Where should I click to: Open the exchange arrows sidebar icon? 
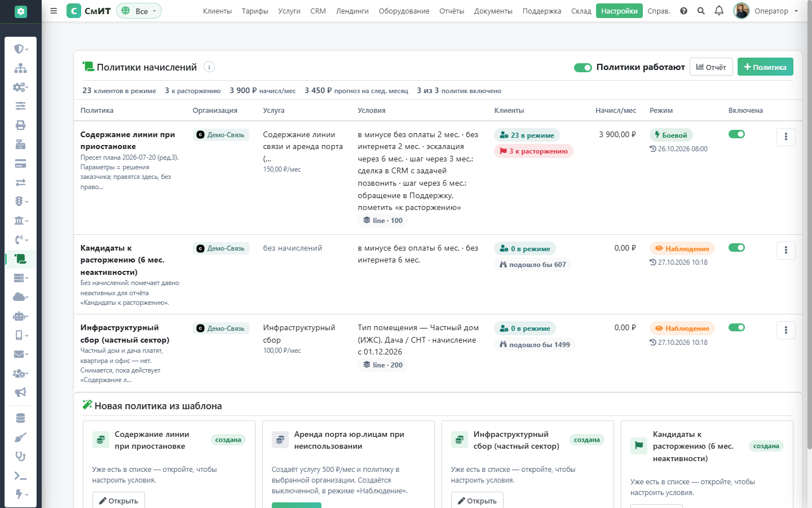[x=20, y=182]
